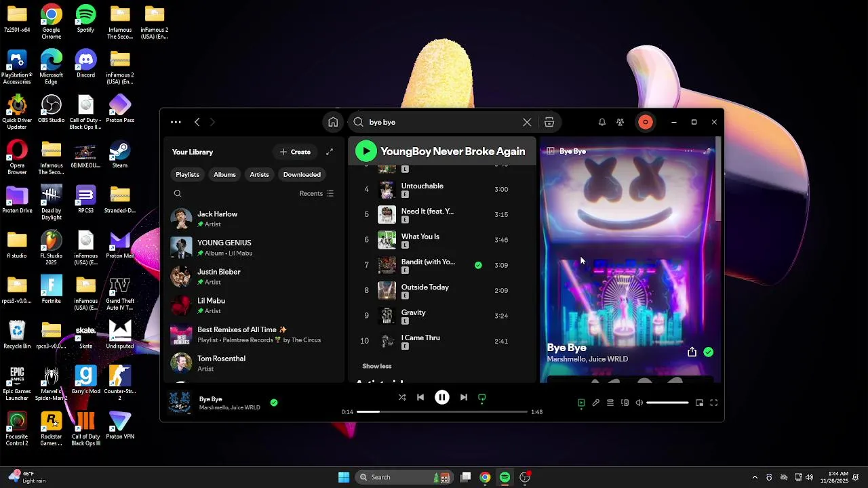Toggle saved checkmark on Bandit track
The width and height of the screenshot is (868, 488).
pyautogui.click(x=478, y=265)
